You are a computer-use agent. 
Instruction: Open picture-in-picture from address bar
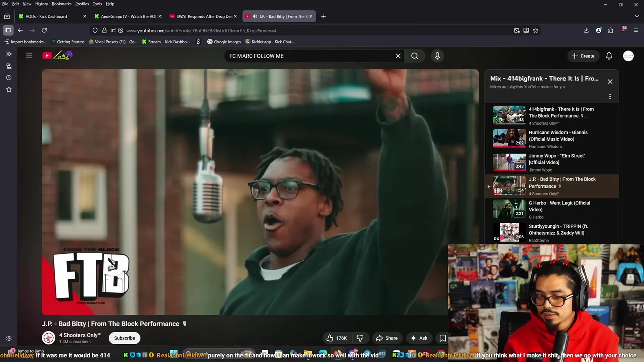point(517,30)
